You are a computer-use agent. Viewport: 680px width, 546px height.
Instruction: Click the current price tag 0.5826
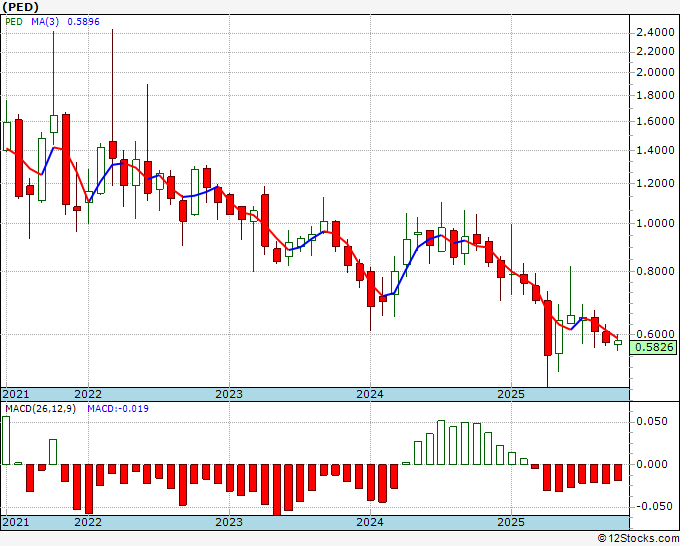(x=654, y=347)
